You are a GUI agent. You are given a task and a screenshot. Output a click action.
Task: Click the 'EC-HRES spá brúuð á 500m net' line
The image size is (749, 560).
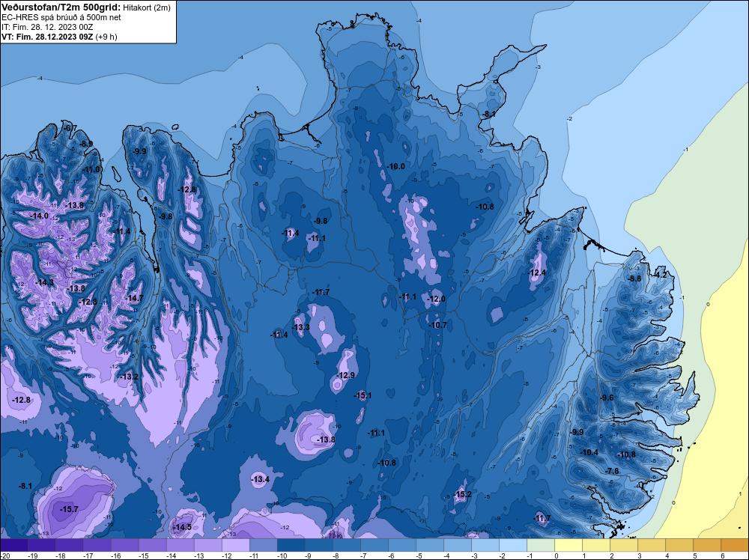click(x=61, y=17)
